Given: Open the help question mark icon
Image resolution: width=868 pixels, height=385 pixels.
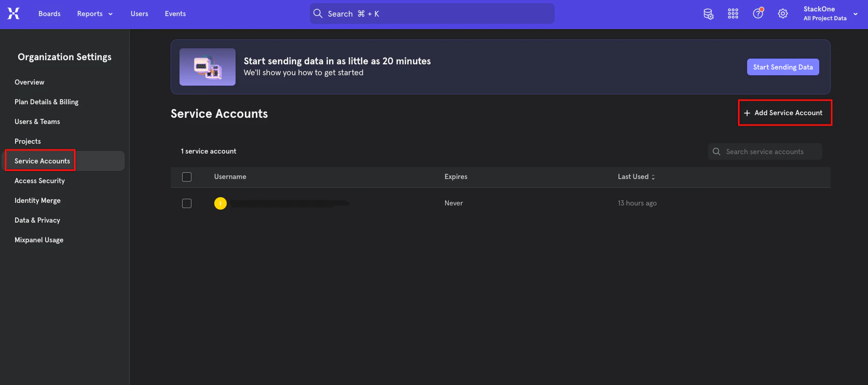Looking at the screenshot, I should [x=758, y=13].
